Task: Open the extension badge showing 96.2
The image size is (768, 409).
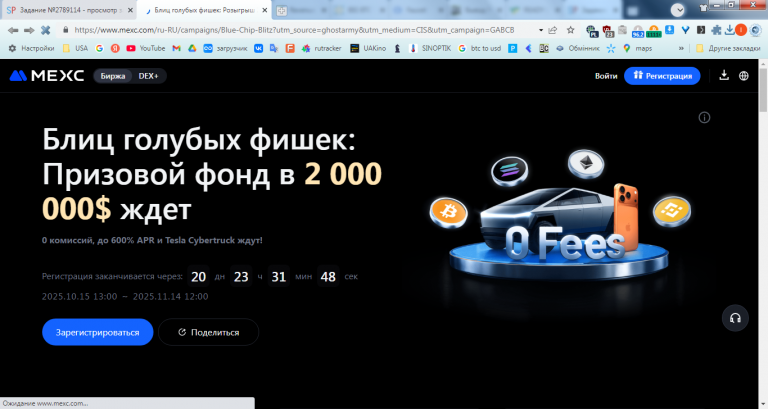Action: pos(638,31)
